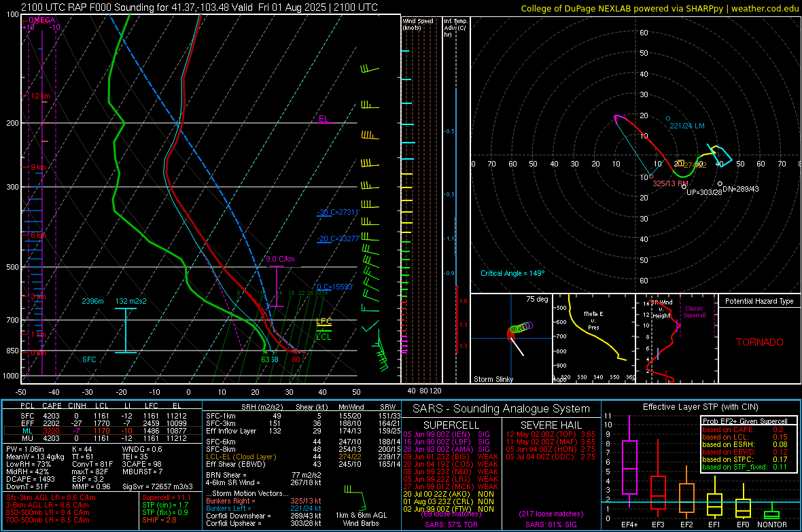Click the Corfidi Downshear row

point(264,516)
